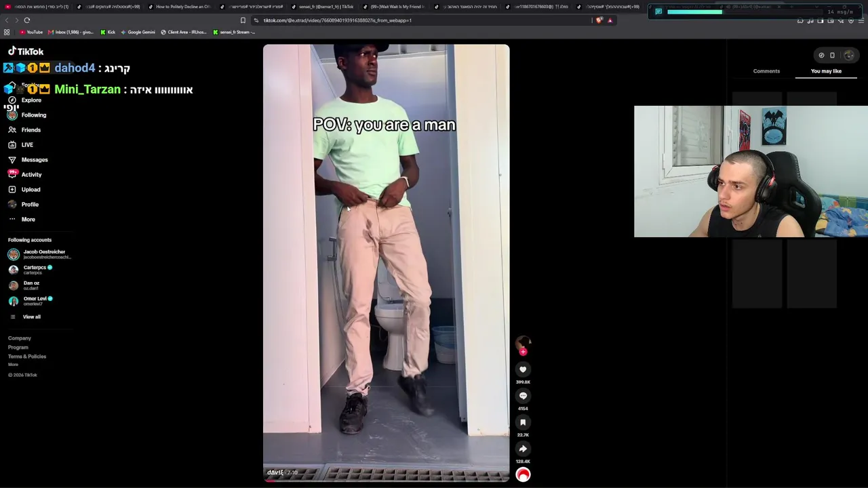Image resolution: width=868 pixels, height=488 pixels.
Task: Reload the page in the browser
Action: (x=27, y=20)
